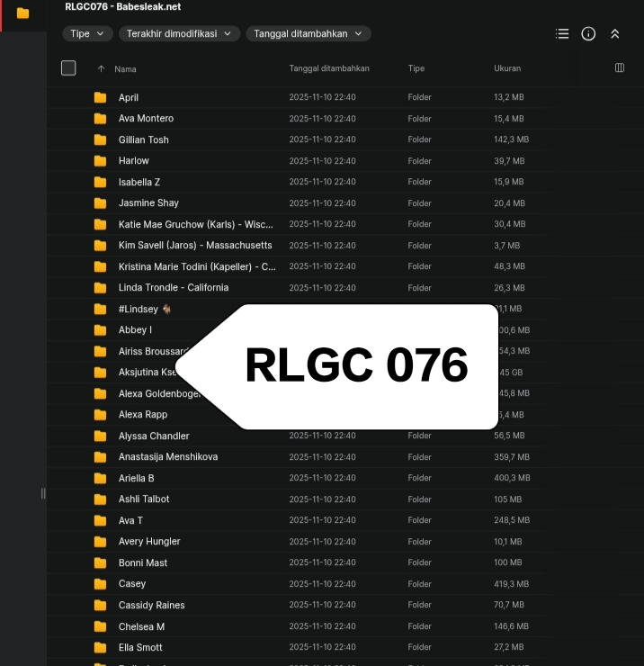Click the folder icon of the Casey row
Screen dimensions: 644x666
point(100,584)
